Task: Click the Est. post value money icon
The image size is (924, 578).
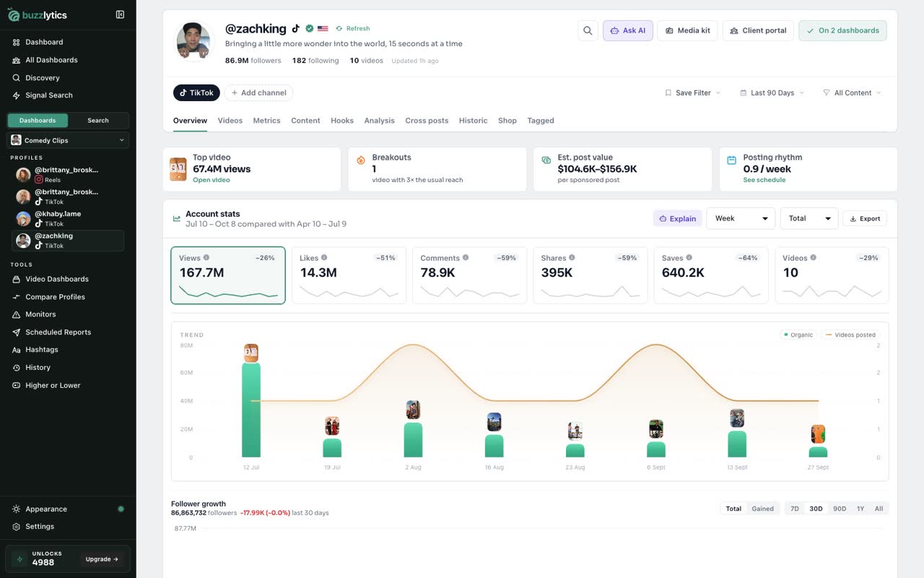Action: pyautogui.click(x=546, y=160)
